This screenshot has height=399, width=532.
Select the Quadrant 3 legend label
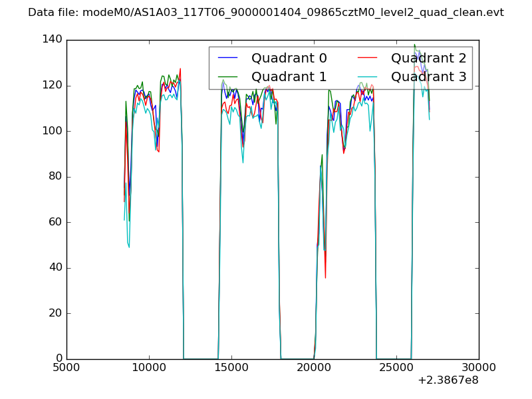click(428, 77)
